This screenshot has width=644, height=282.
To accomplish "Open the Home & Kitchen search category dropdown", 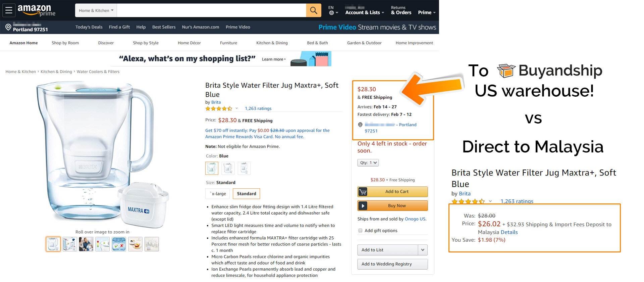I will click(96, 10).
